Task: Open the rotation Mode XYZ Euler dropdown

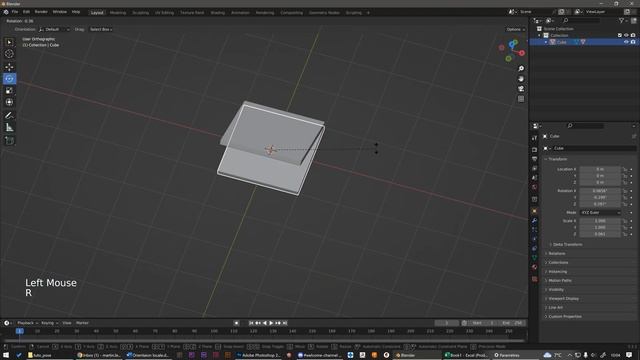Action: [x=600, y=213]
